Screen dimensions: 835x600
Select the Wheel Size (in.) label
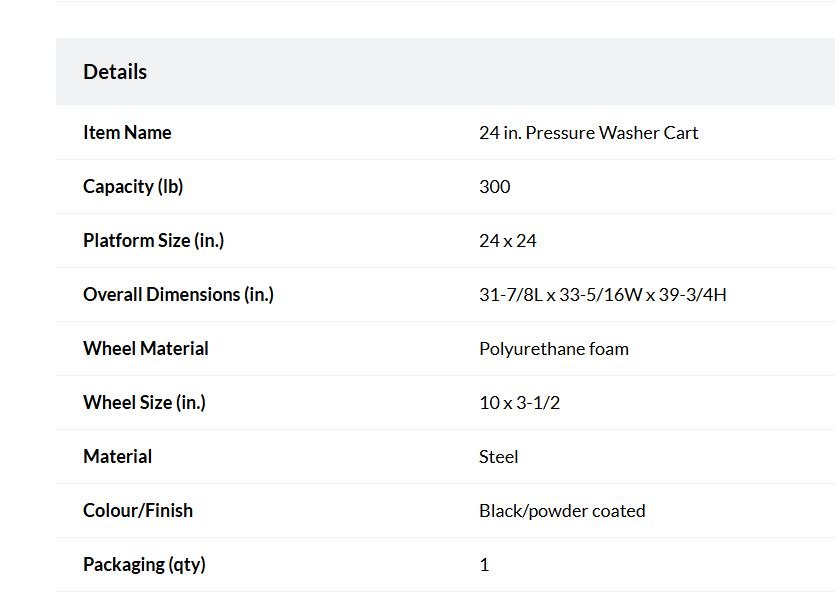tap(144, 402)
